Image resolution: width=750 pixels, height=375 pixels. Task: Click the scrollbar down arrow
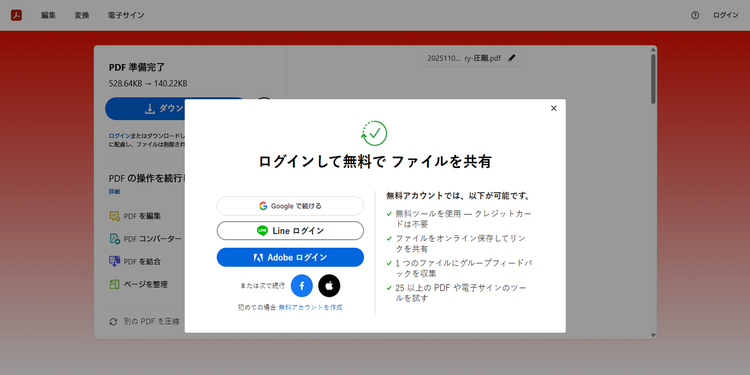(653, 335)
